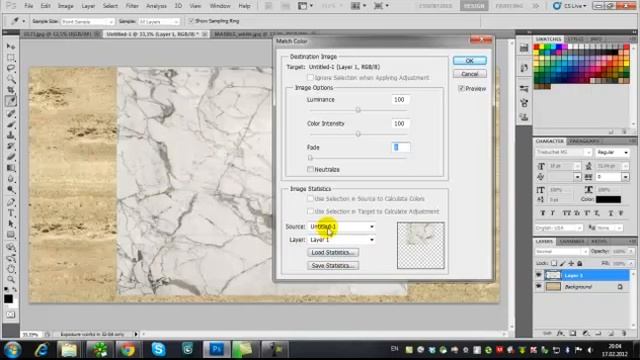The height and width of the screenshot is (360, 640).
Task: Switch to the Swatches tab
Action: click(x=548, y=39)
